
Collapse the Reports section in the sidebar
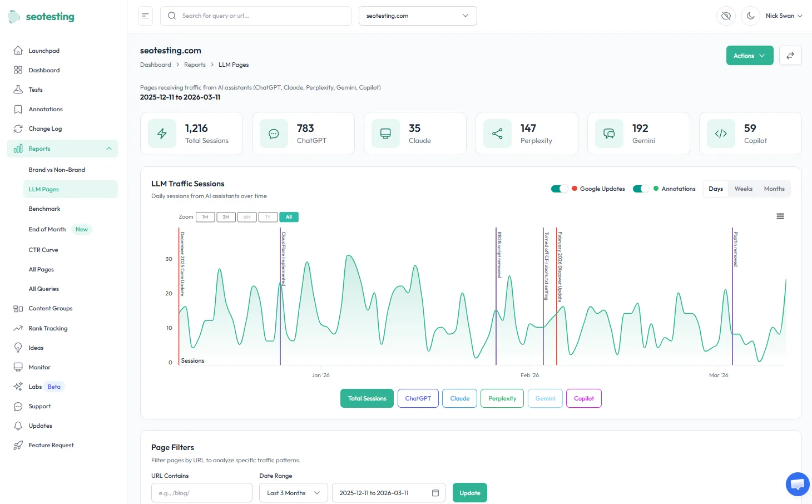[108, 149]
